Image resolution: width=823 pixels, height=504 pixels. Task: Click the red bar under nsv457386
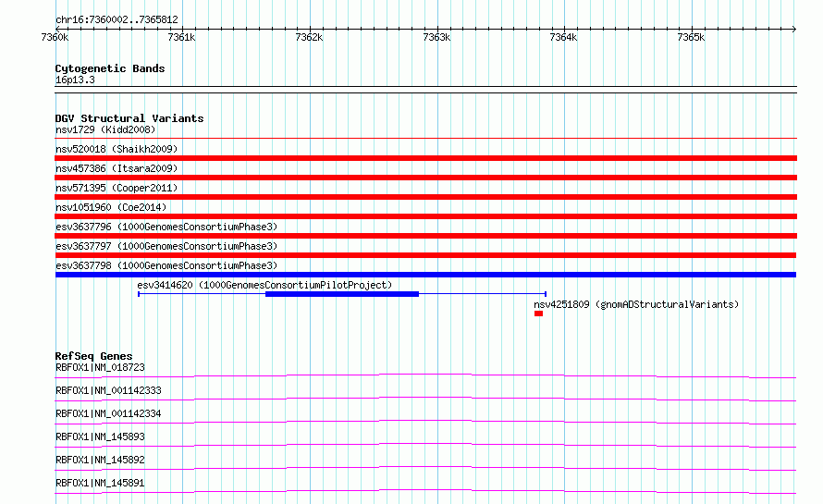(x=425, y=178)
